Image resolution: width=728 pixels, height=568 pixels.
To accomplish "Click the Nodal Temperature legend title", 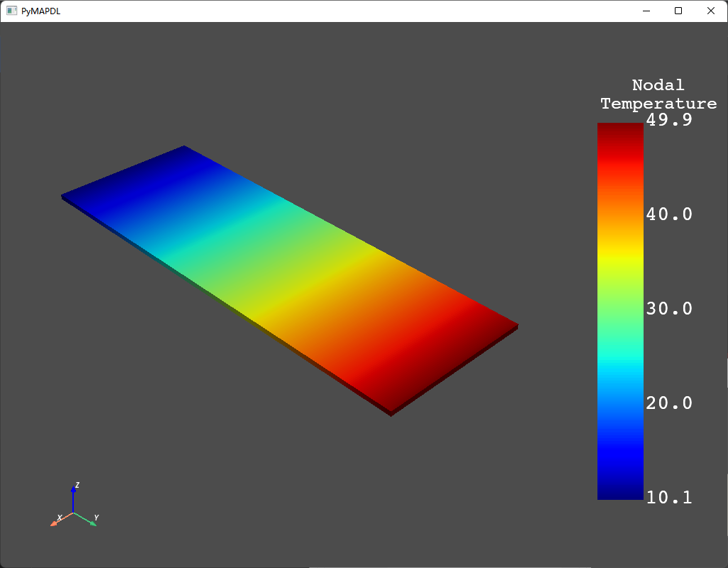I will [658, 94].
